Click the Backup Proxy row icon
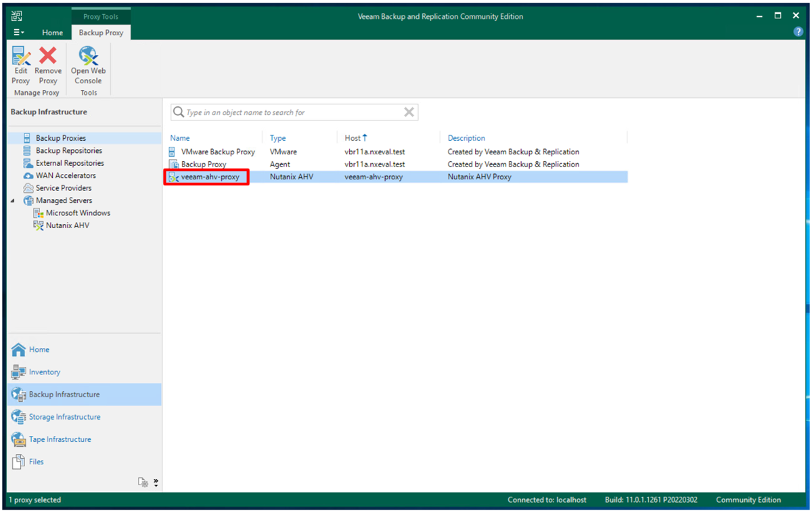Viewport: 812px width, 511px height. [x=173, y=164]
